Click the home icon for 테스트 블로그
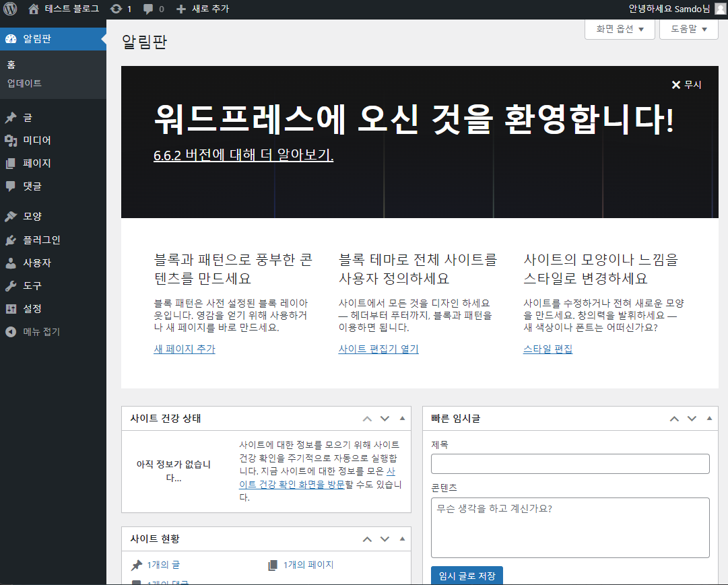 tap(34, 9)
